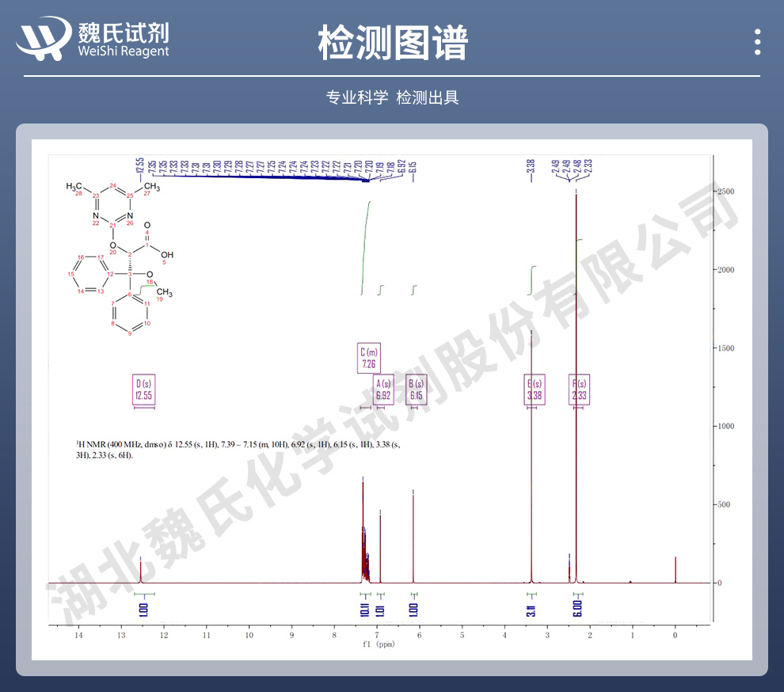
Task: Click the 2500 intensity axis tick
Action: coord(726,192)
